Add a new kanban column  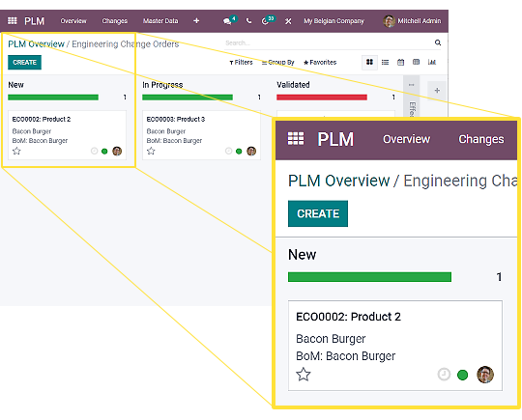[437, 91]
